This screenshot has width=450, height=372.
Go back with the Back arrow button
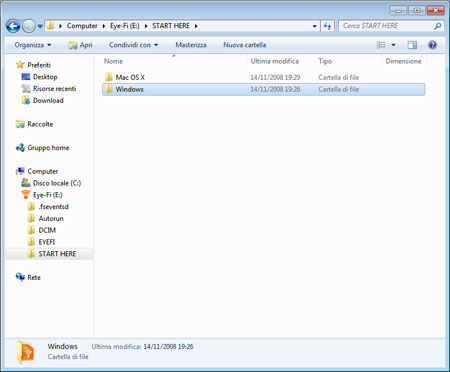(x=13, y=26)
